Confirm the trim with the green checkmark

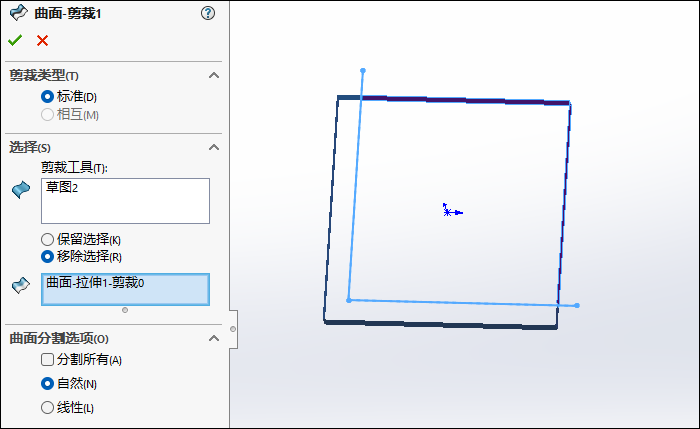pyautogui.click(x=15, y=41)
